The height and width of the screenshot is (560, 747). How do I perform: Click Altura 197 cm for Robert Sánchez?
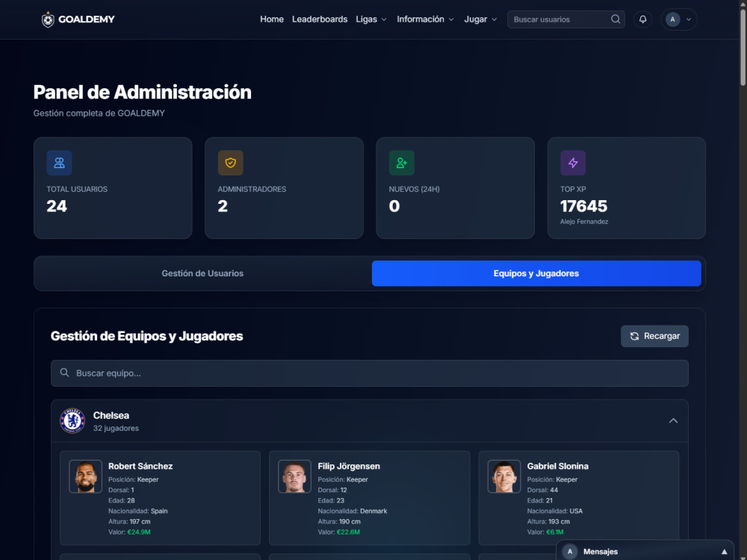click(x=129, y=521)
